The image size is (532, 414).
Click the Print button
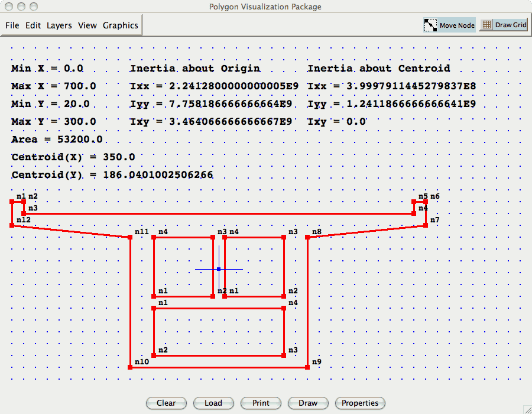[261, 403]
